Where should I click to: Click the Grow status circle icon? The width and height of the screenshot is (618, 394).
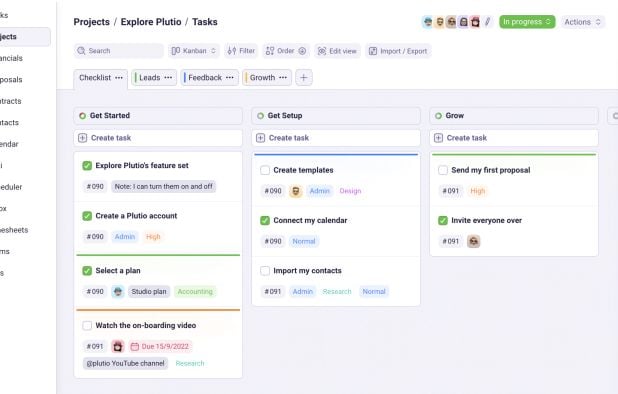click(438, 116)
